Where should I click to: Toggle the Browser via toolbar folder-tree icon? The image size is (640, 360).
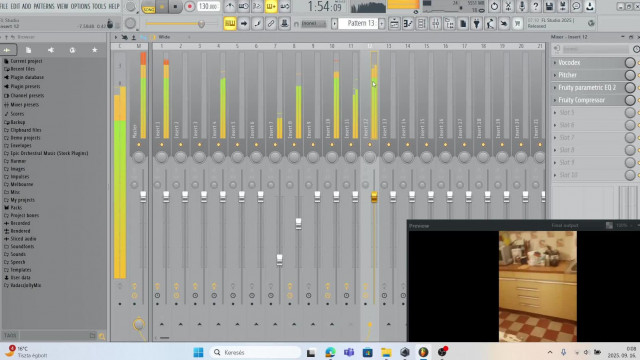pos(449,24)
